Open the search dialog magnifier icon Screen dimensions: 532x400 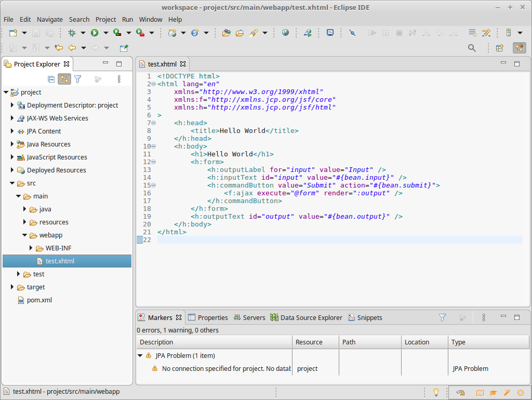[472, 48]
